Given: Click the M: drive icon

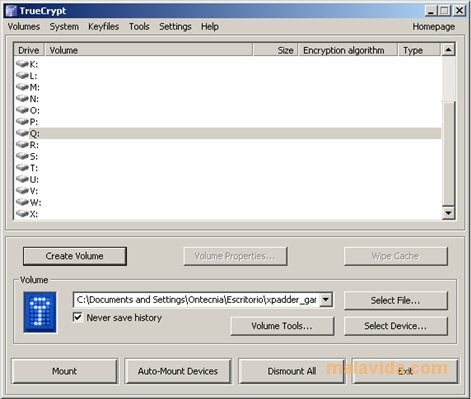Looking at the screenshot, I should click(x=22, y=87).
